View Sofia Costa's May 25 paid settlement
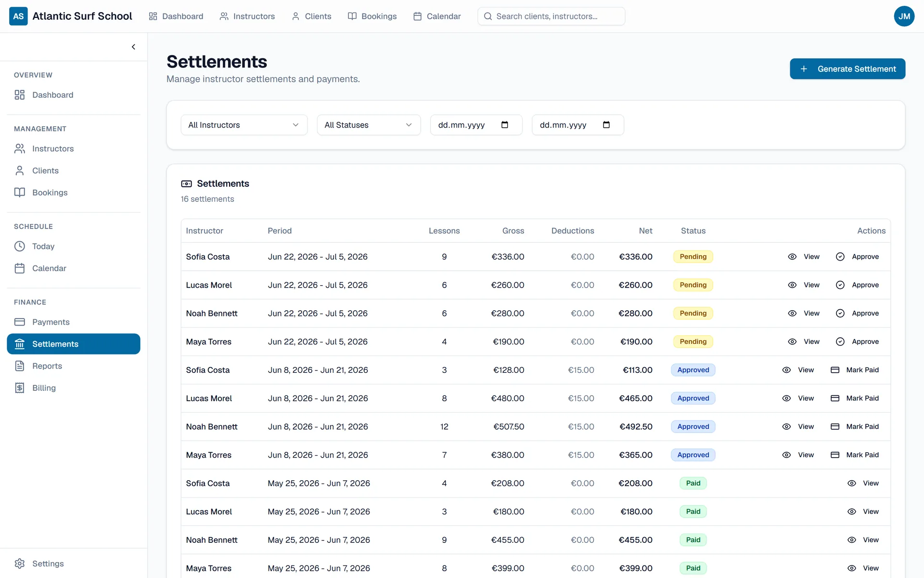 pyautogui.click(x=863, y=483)
